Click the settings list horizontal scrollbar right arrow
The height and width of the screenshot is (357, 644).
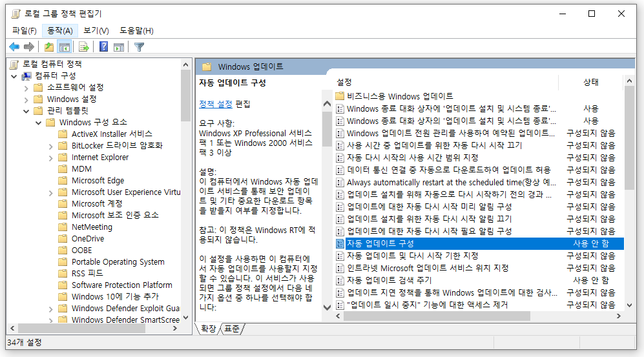[619, 316]
